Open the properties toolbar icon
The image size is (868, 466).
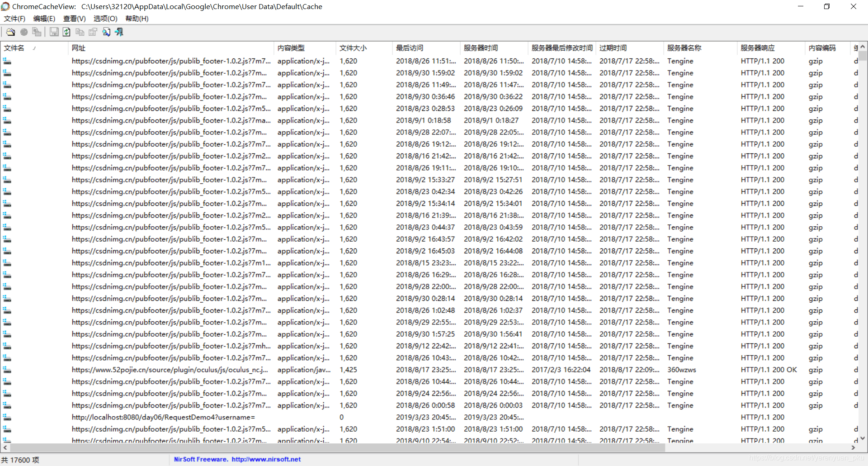pos(93,32)
